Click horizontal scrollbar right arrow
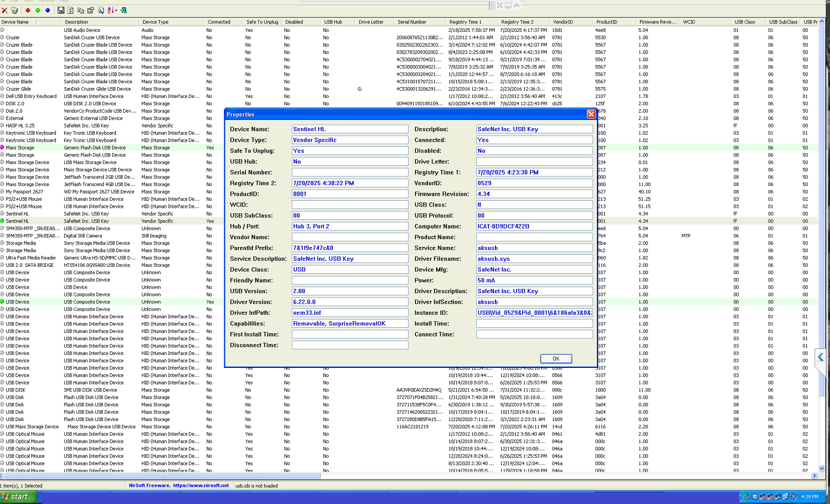This screenshot has height=504, width=830. click(x=814, y=475)
